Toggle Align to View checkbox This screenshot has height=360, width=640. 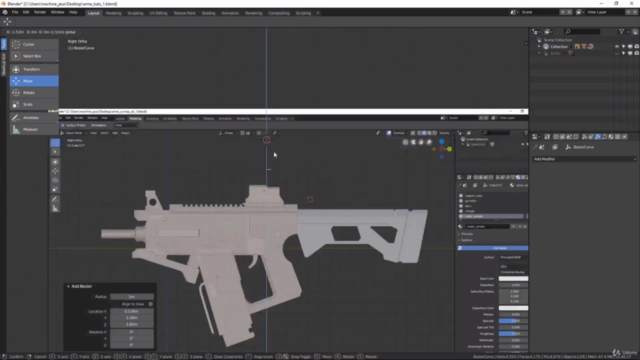tap(151, 304)
